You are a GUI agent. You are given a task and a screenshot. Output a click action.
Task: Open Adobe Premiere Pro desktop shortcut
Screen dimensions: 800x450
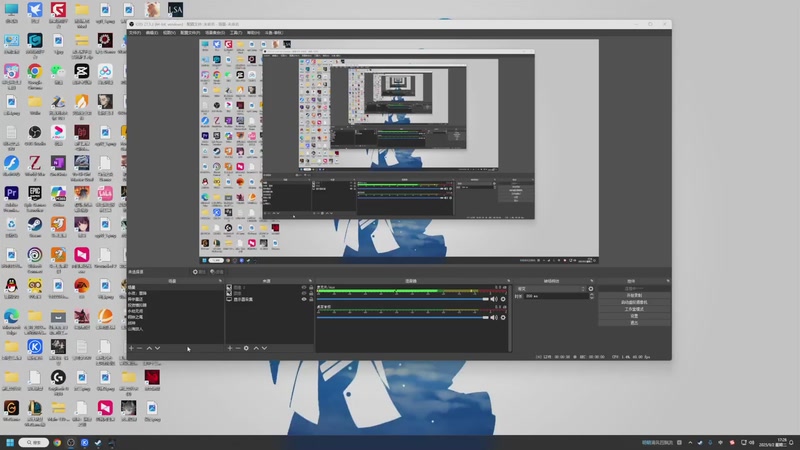point(11,198)
